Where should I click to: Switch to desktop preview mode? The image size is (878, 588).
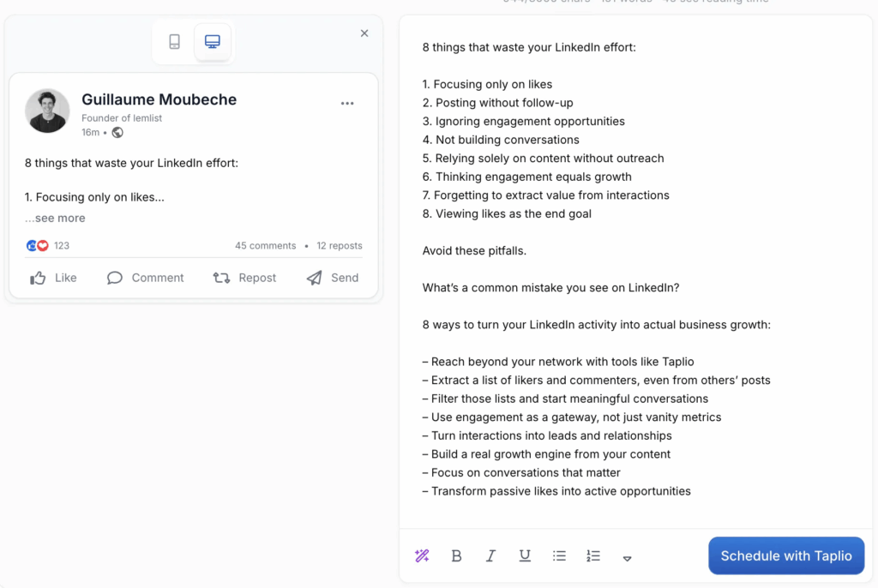tap(213, 42)
